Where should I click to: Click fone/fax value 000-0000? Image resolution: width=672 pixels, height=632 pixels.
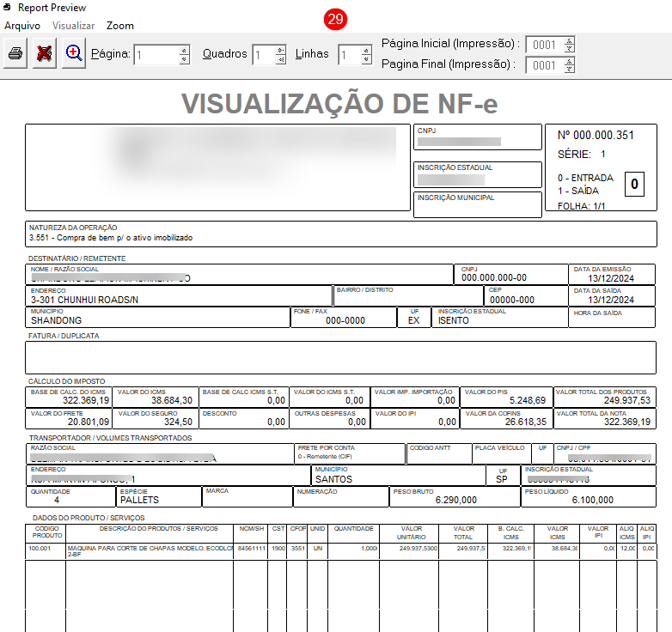(345, 320)
